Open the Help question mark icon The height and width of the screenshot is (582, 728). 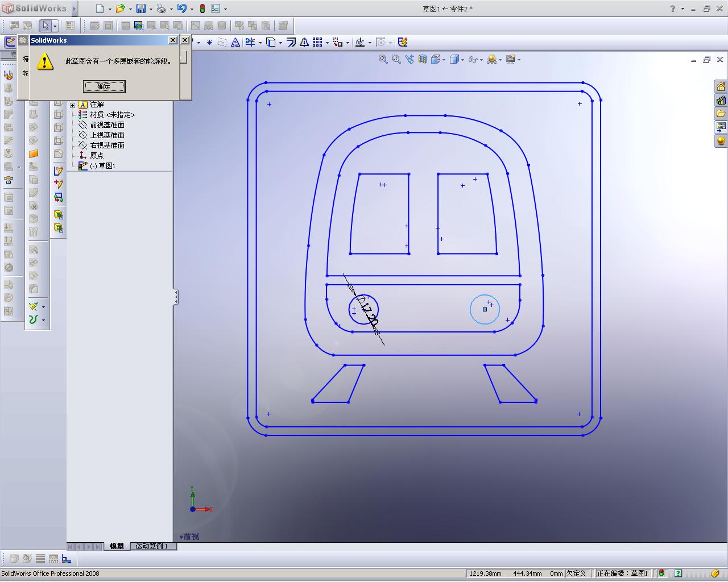pos(673,9)
